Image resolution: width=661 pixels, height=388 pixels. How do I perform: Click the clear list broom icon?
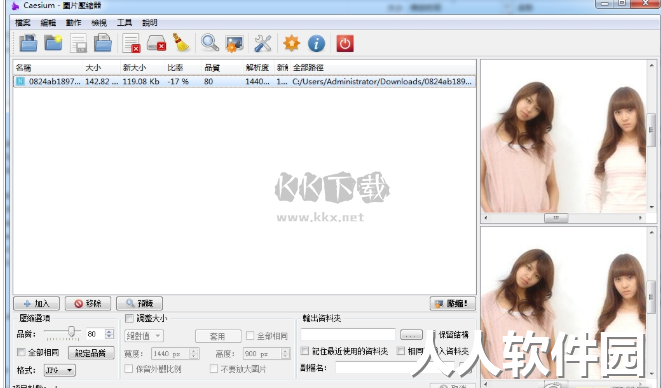coord(181,43)
